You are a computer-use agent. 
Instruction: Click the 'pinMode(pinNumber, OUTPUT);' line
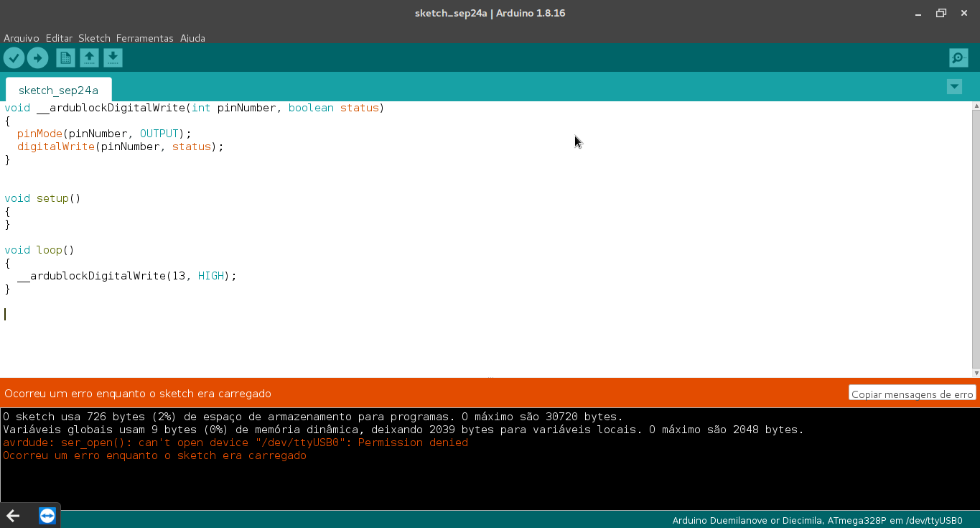point(104,134)
